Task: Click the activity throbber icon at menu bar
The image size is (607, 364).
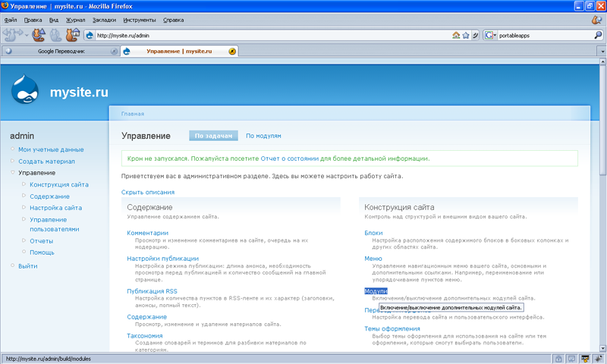Action: 596,20
